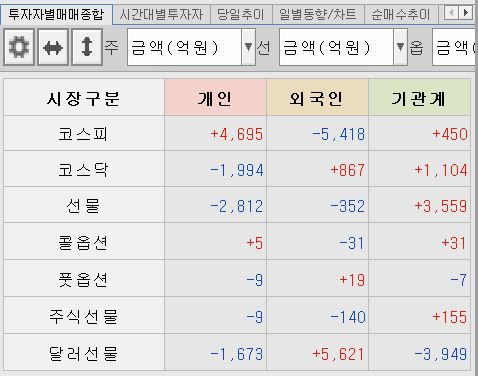Click the 코스피 개인 value +4,695
The width and height of the screenshot is (478, 376).
click(x=236, y=134)
